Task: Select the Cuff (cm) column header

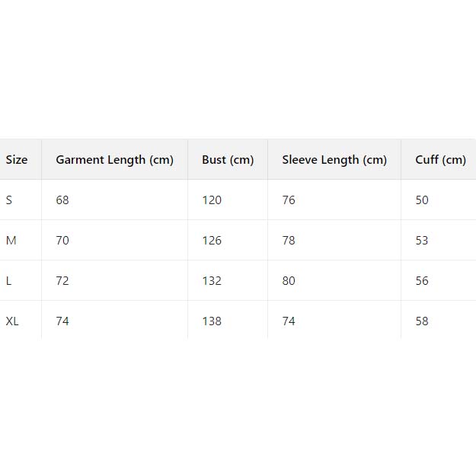Action: pyautogui.click(x=440, y=160)
